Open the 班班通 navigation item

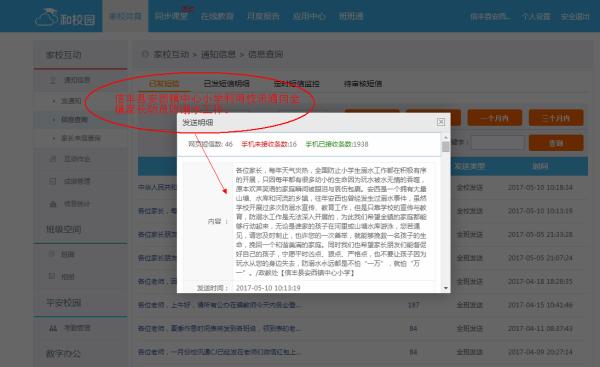tap(351, 16)
